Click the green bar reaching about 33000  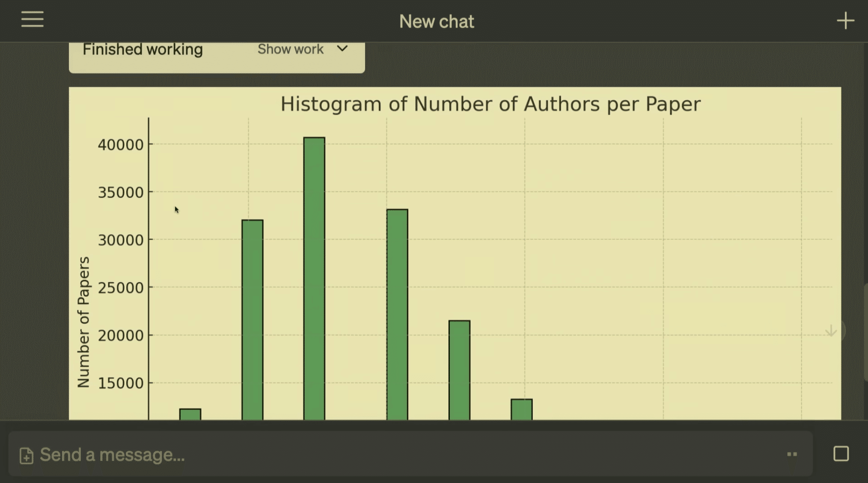point(397,315)
